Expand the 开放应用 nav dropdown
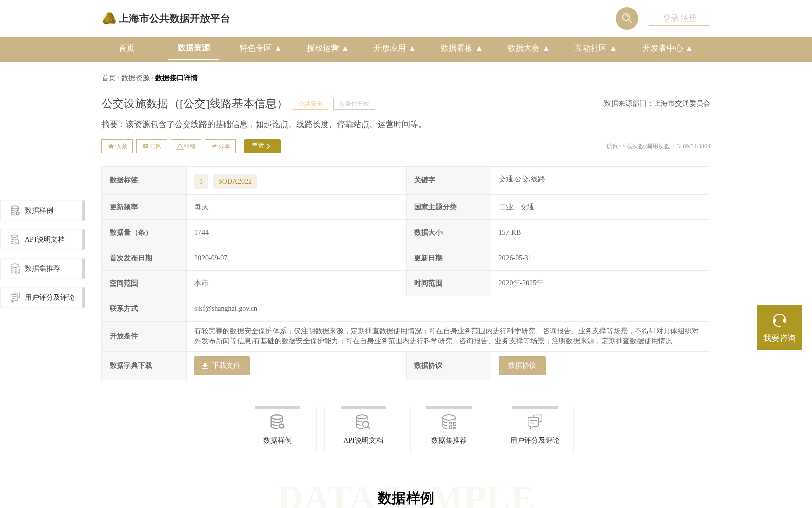 click(394, 48)
